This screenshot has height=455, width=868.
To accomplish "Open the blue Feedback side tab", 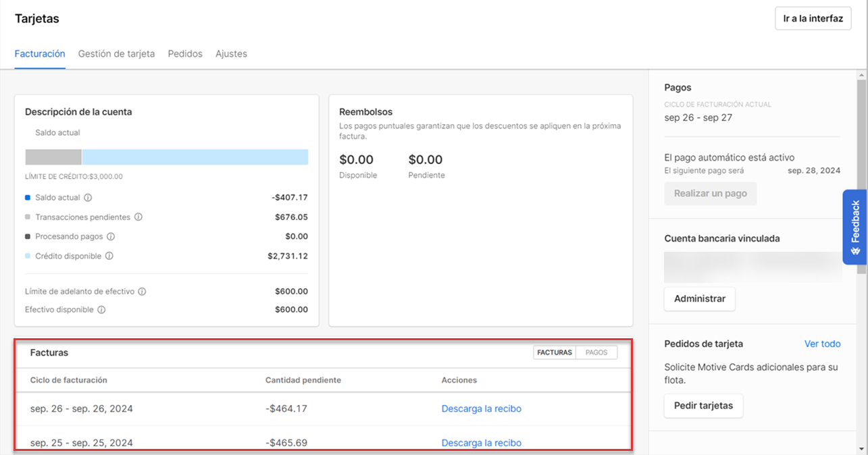I will click(x=854, y=227).
